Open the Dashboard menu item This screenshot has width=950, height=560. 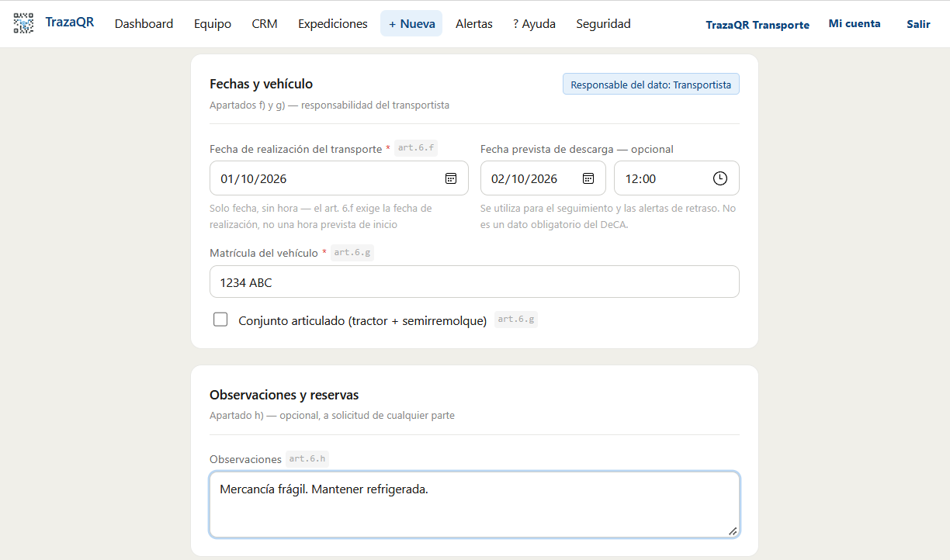(x=144, y=24)
